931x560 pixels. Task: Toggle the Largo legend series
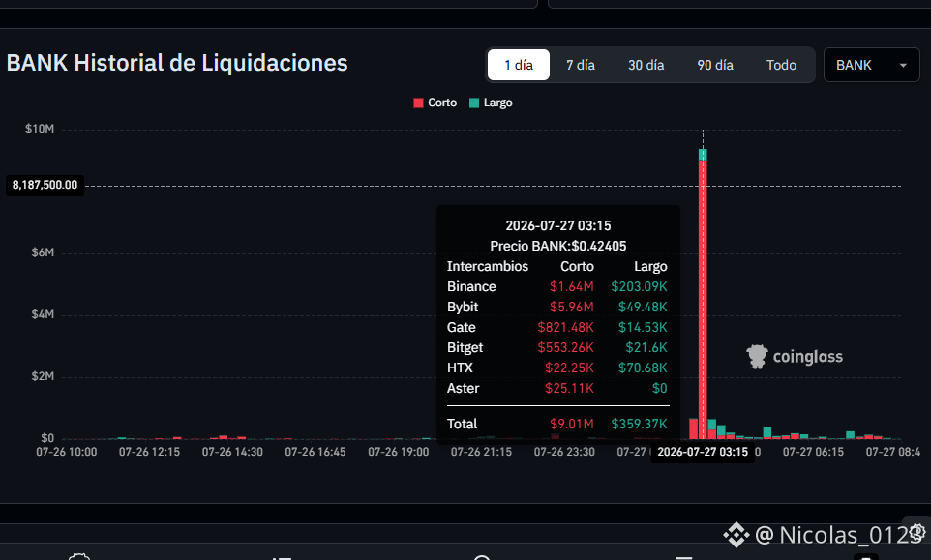coord(491,103)
